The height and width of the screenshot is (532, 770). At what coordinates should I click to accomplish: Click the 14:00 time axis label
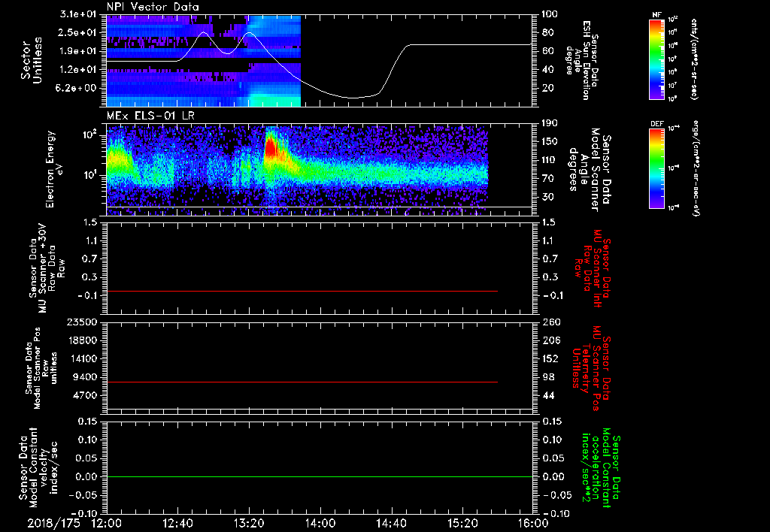point(320,523)
